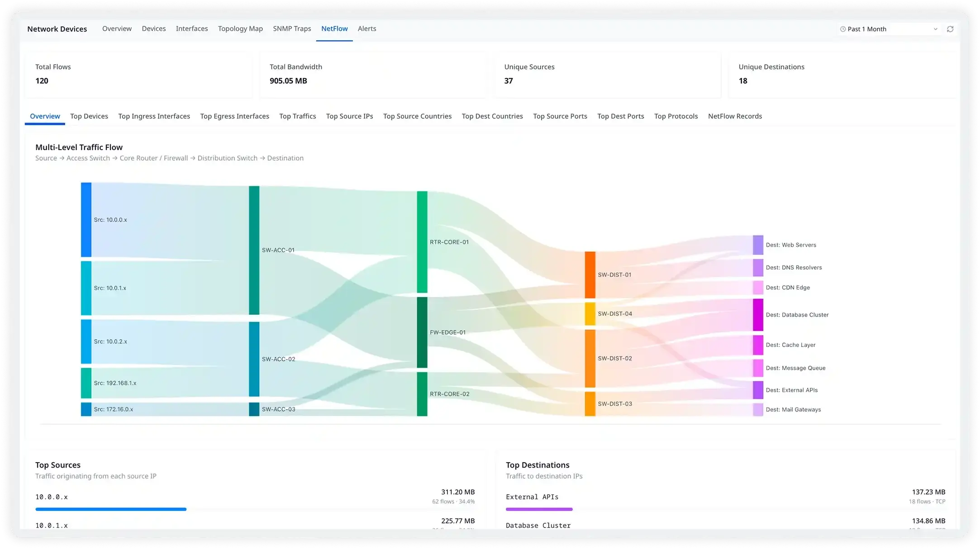
Task: Click the clock icon in the time range selector
Action: [x=842, y=28]
